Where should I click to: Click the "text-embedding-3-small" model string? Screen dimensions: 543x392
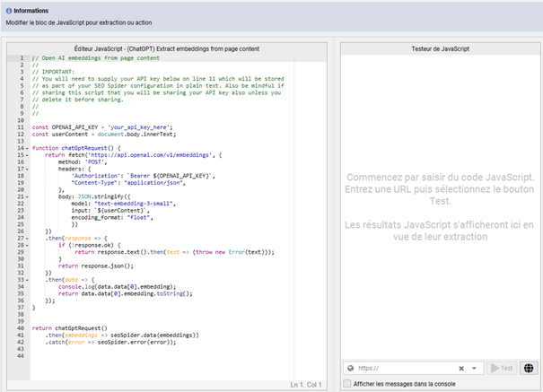pyautogui.click(x=134, y=204)
